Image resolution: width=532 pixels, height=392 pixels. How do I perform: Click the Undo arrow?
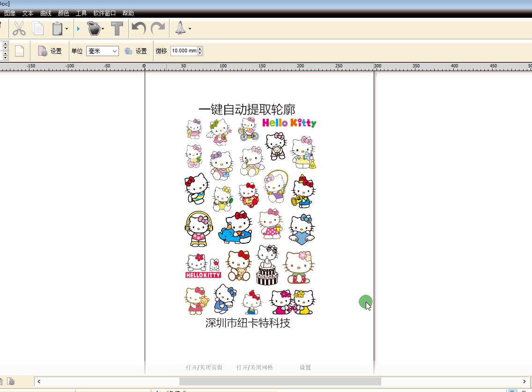[139, 29]
